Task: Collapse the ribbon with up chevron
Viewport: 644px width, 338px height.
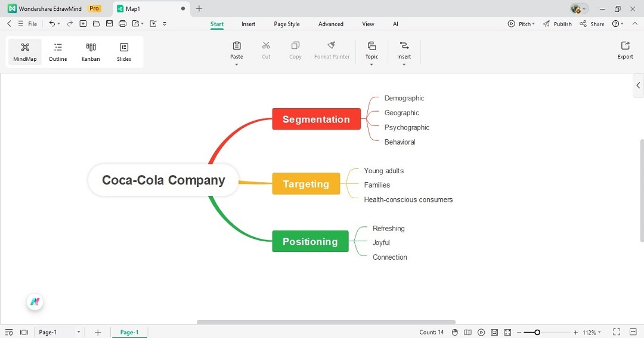Action: coord(634,24)
